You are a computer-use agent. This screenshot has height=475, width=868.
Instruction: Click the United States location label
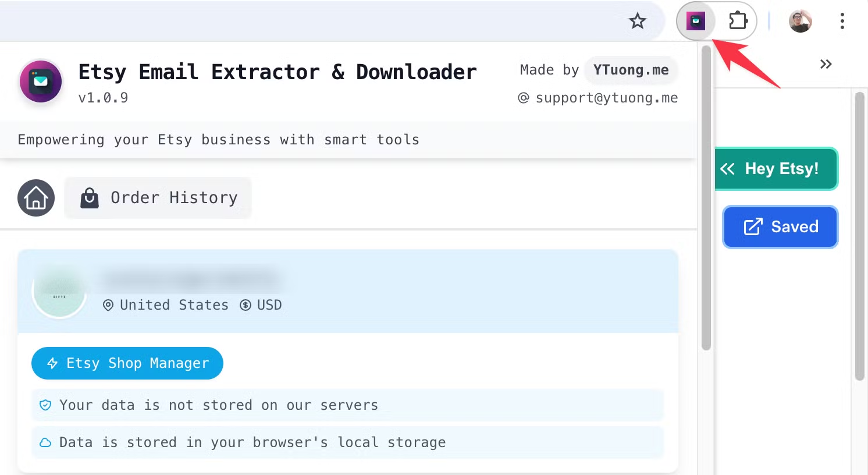tap(173, 305)
